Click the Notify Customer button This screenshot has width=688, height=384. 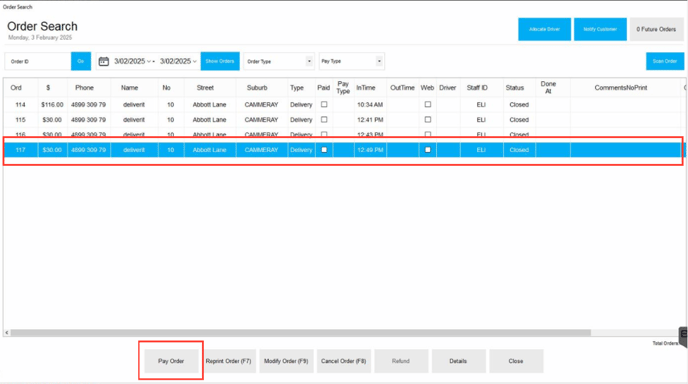click(x=600, y=29)
